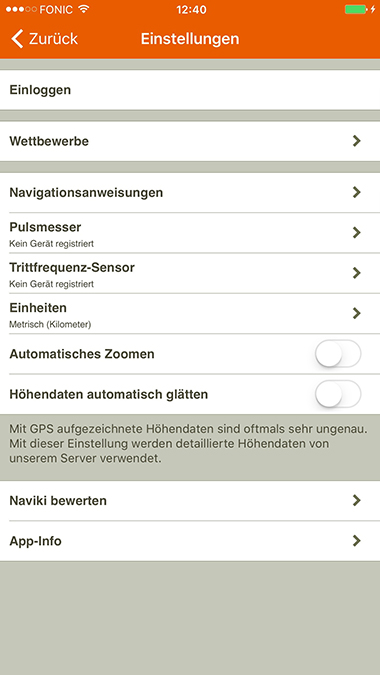Viewport: 380px width, 675px height.
Task: Click the chevron arrow on Naviki bewerten row
Action: [356, 501]
